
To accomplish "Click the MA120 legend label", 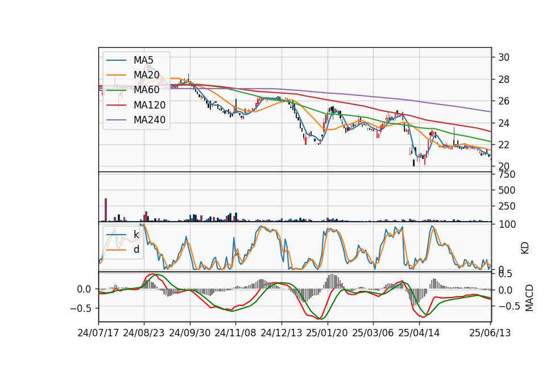I will tap(150, 105).
